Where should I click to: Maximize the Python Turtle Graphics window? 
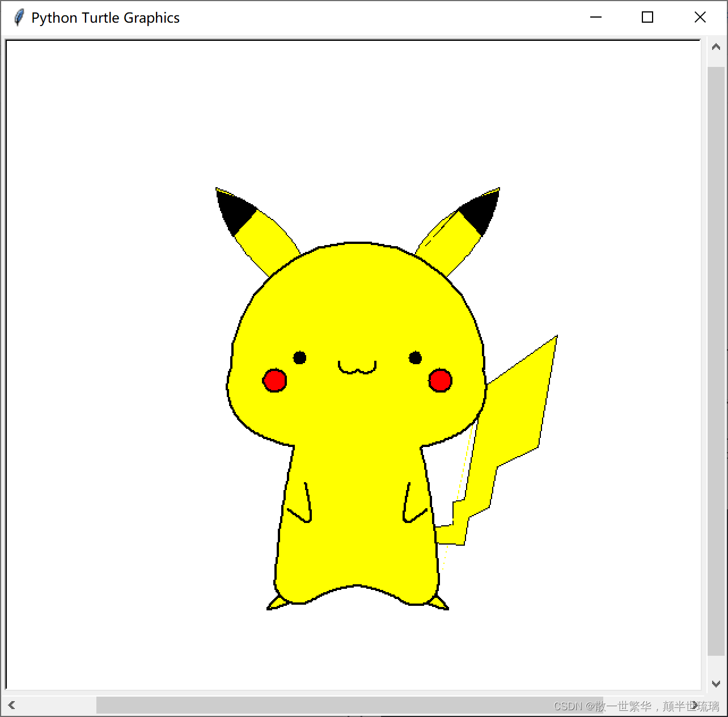(647, 18)
